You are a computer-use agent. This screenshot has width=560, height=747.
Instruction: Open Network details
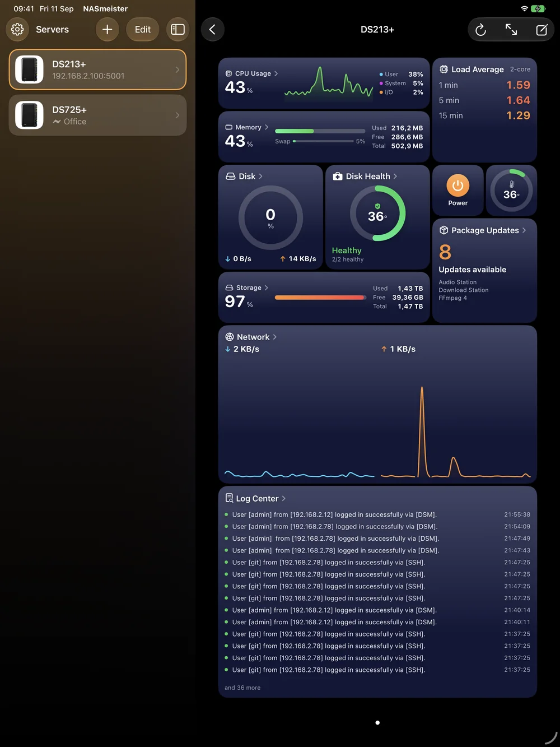251,337
